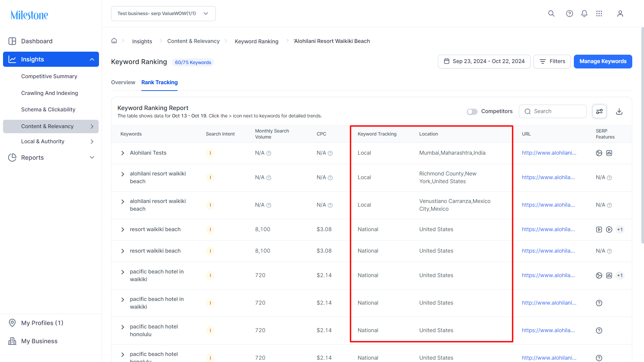Expand the Reports sidebar section

92,157
